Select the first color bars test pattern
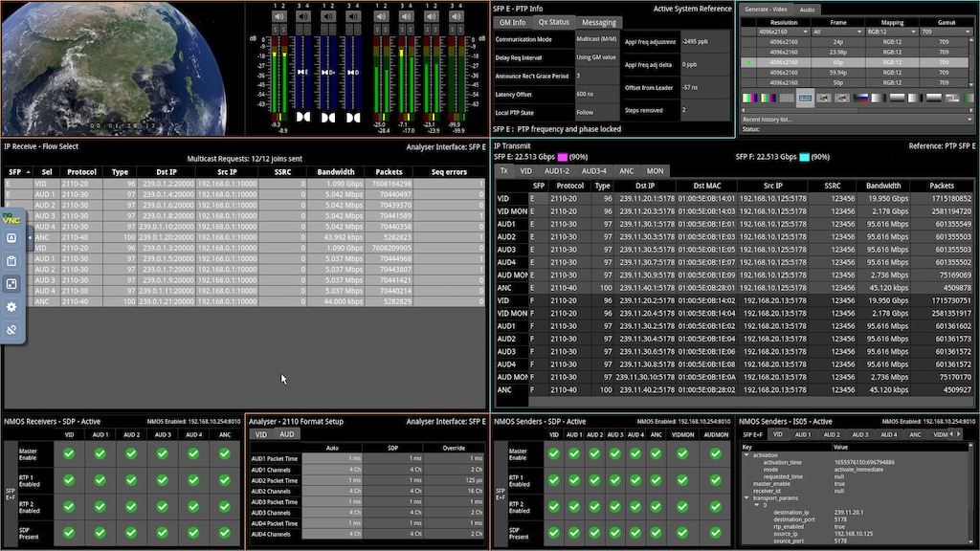This screenshot has width=980, height=551. click(x=749, y=98)
